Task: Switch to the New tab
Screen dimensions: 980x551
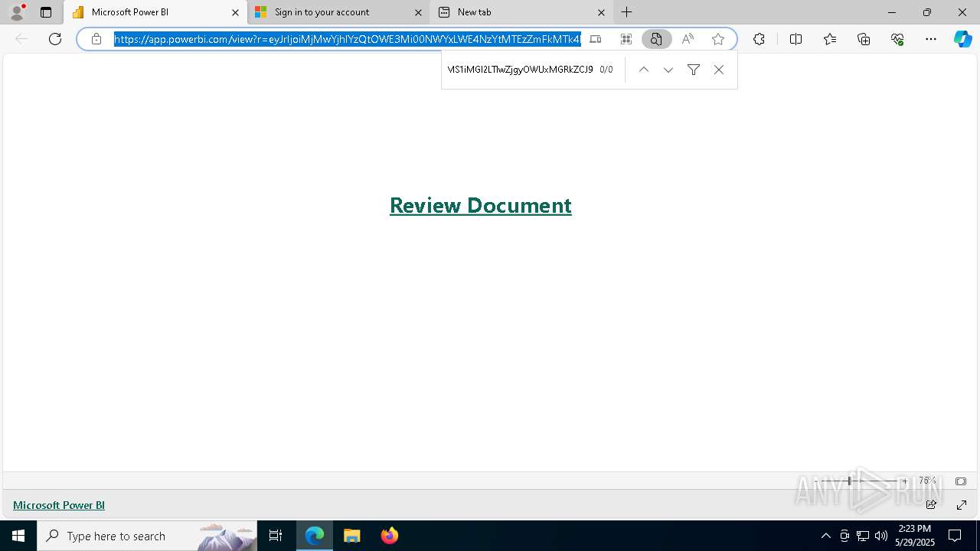Action: [521, 12]
